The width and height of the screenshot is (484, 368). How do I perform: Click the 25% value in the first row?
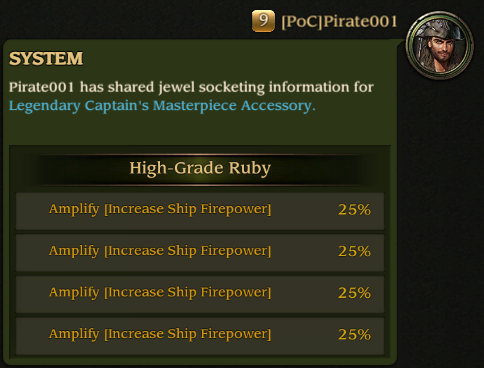[354, 210]
